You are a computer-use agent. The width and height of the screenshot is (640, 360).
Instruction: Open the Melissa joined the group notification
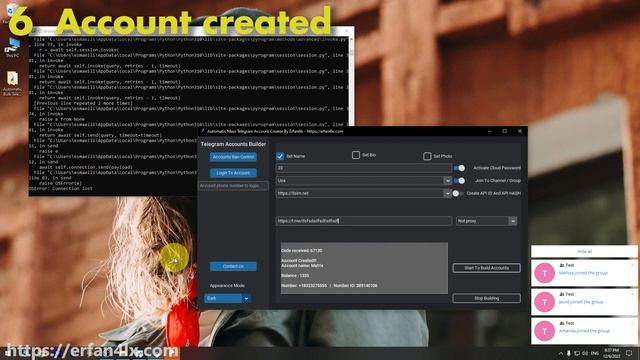[584, 273]
